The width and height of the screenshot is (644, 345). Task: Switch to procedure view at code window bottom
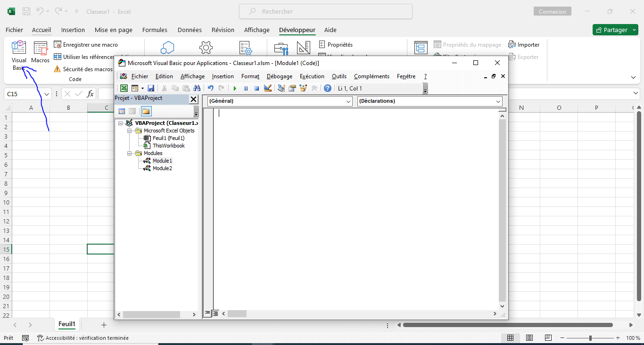point(207,313)
